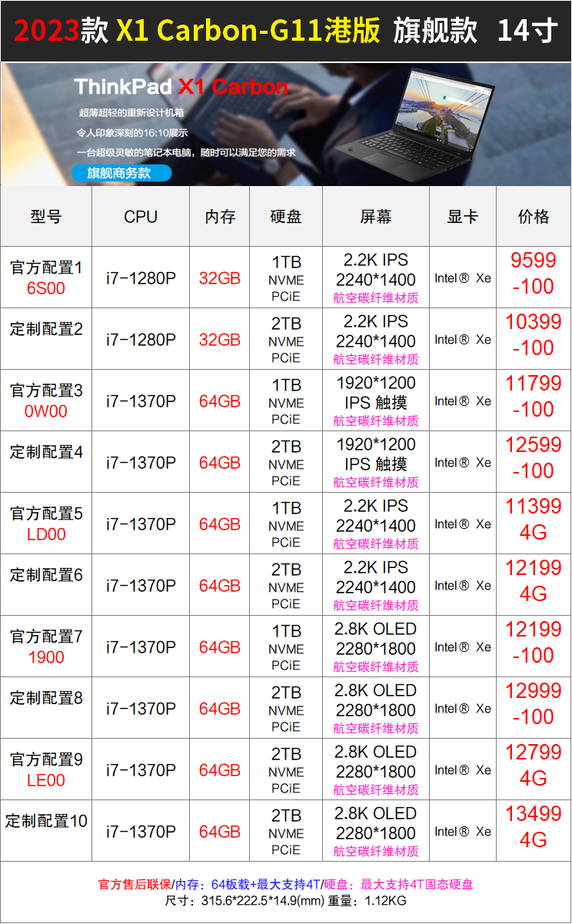Click 64GB memory in the 官方配置5 row
Image resolution: width=572 pixels, height=924 pixels.
click(220, 524)
